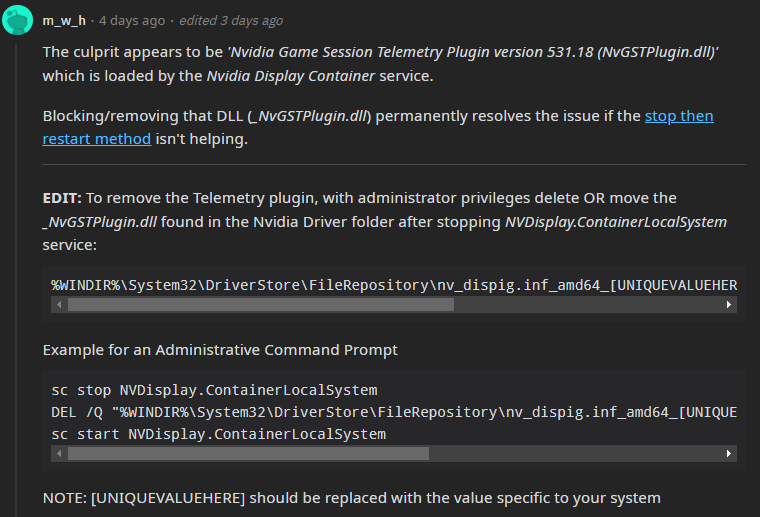
Task: Click the NOTE about [UNIQUEVALUEHERE] text
Action: coord(351,497)
